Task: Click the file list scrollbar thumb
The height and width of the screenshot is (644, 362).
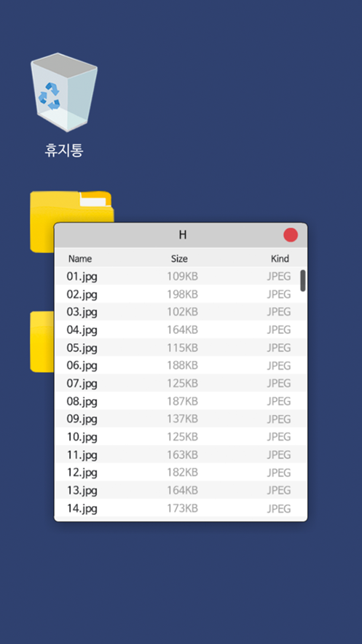Action: (x=302, y=281)
